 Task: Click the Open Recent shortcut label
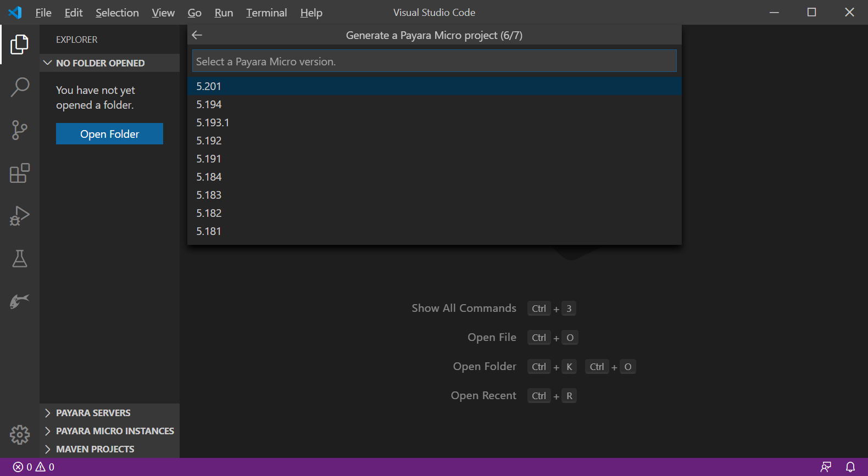[x=483, y=395]
